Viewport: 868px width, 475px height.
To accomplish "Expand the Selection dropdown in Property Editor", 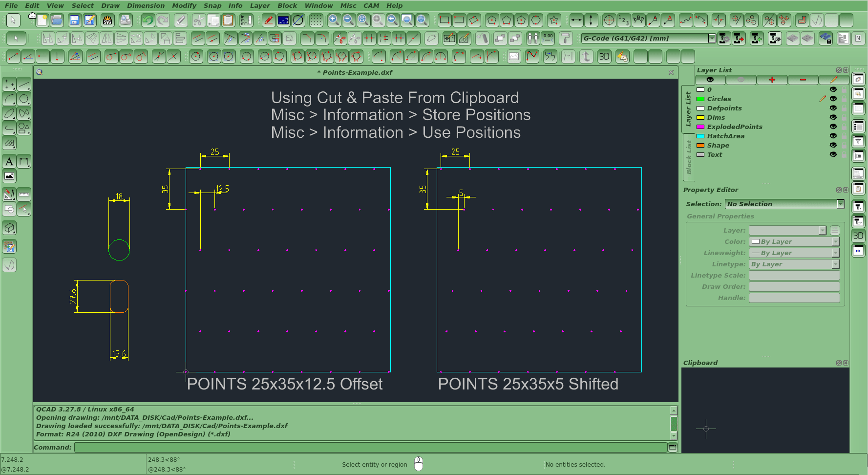I will [x=840, y=204].
